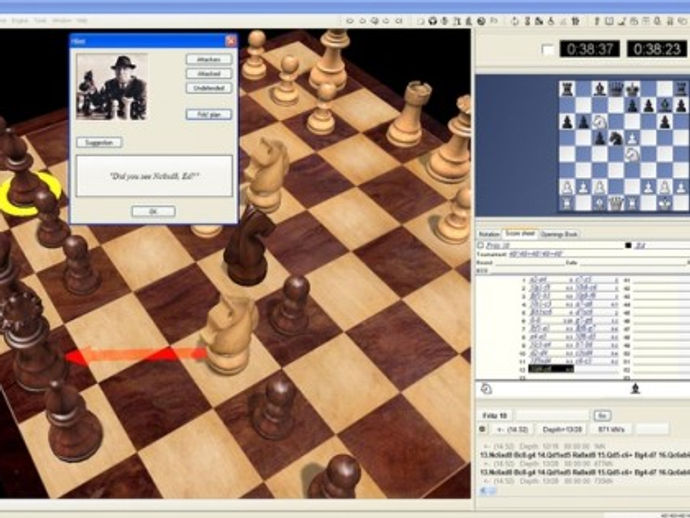
Task: Switch to the Score sheet tab
Action: [x=520, y=234]
